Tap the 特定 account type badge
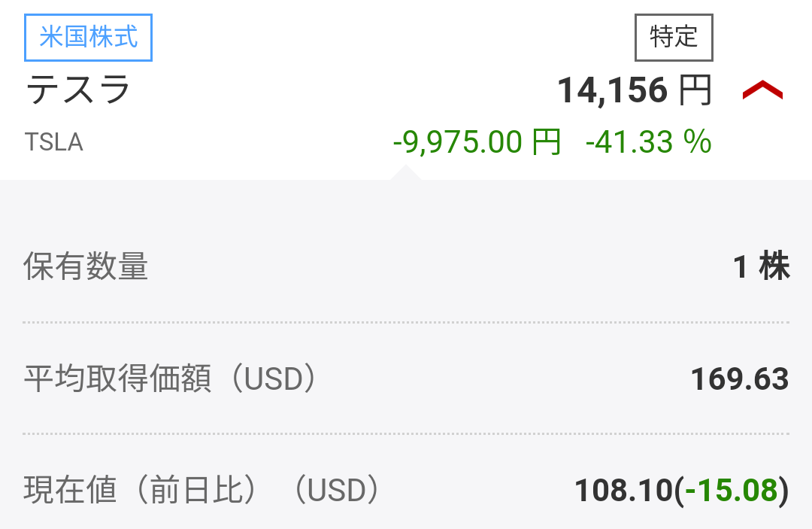 pos(674,37)
